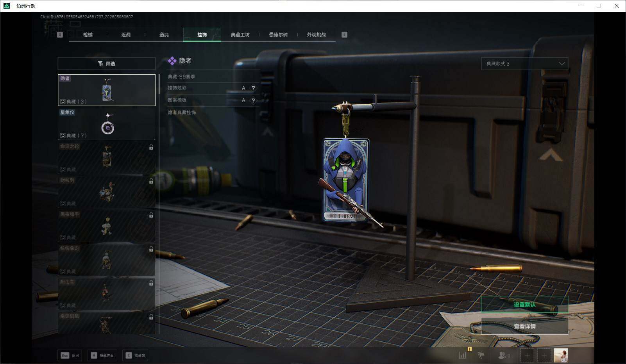
Task: Click the lock icon on 射击王
Action: point(151,283)
